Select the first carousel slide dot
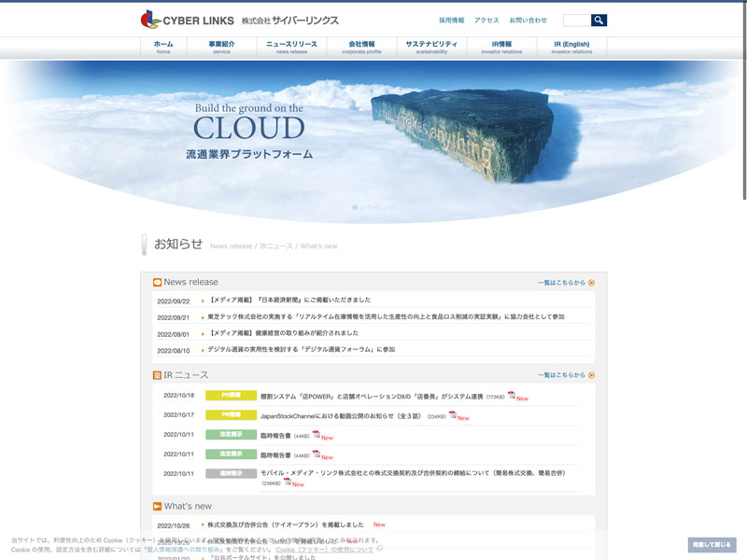This screenshot has height=560, width=747. click(x=355, y=207)
